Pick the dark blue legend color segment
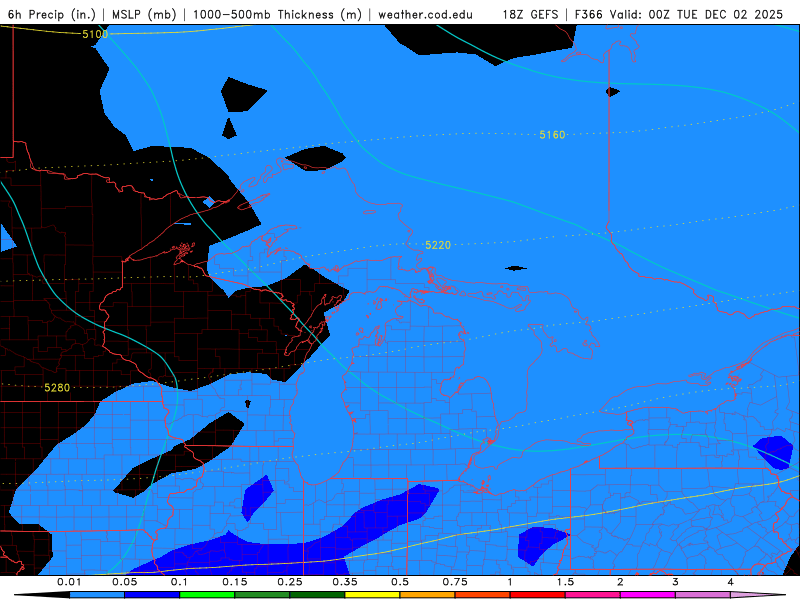 [152, 595]
